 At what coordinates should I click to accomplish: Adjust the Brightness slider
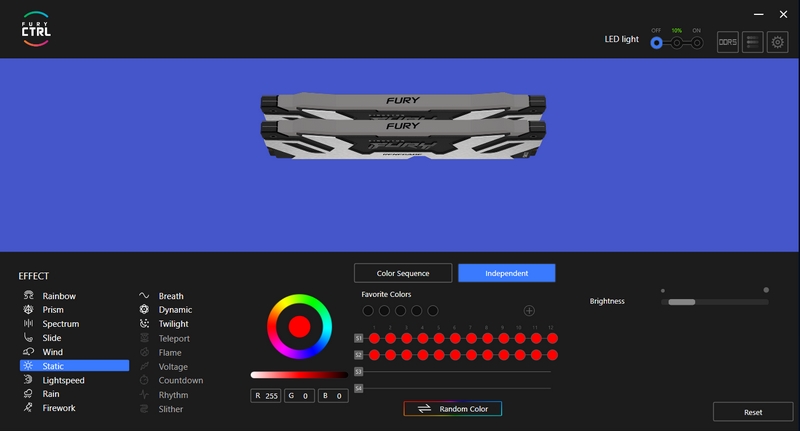click(715, 302)
